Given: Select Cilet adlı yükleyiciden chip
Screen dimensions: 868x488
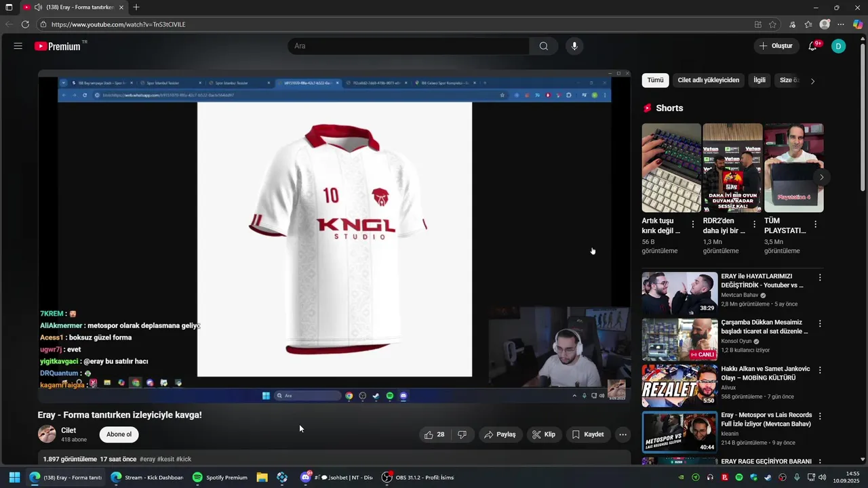Looking at the screenshot, I should point(709,80).
